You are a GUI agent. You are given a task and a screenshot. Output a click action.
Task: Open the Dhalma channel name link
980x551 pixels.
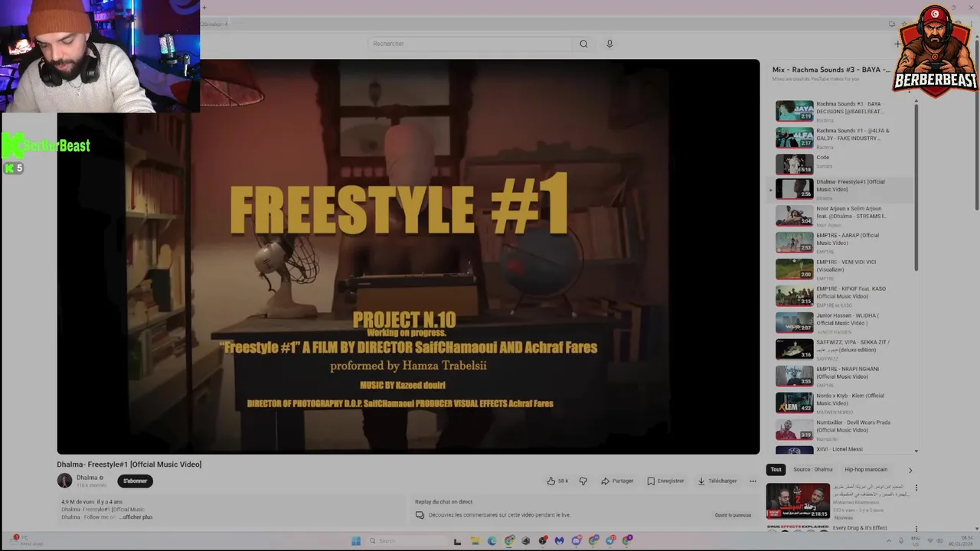(x=87, y=478)
